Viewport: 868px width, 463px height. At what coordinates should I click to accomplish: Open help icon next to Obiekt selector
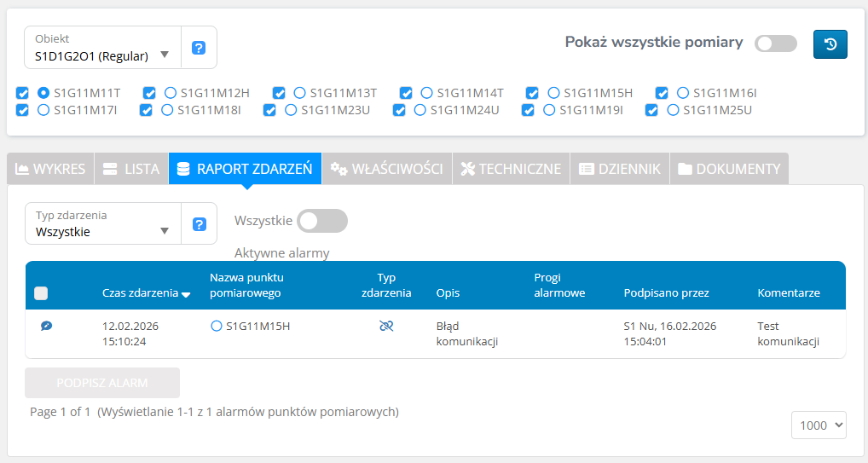(199, 48)
